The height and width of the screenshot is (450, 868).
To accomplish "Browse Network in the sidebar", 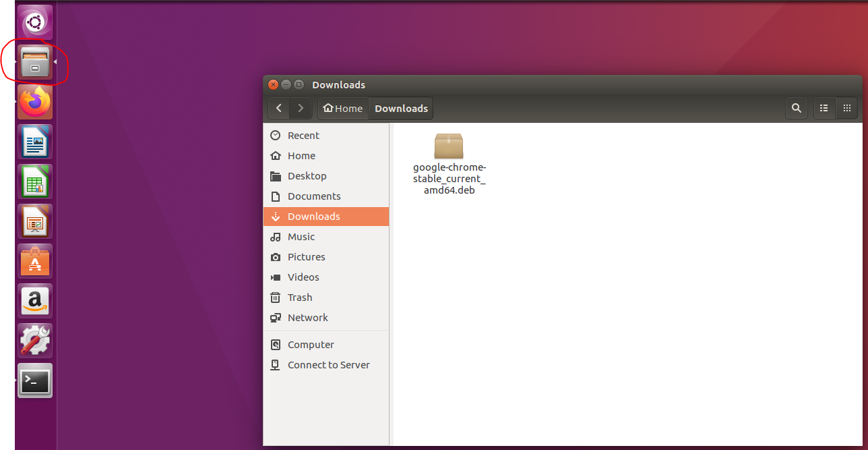I will pos(326,318).
